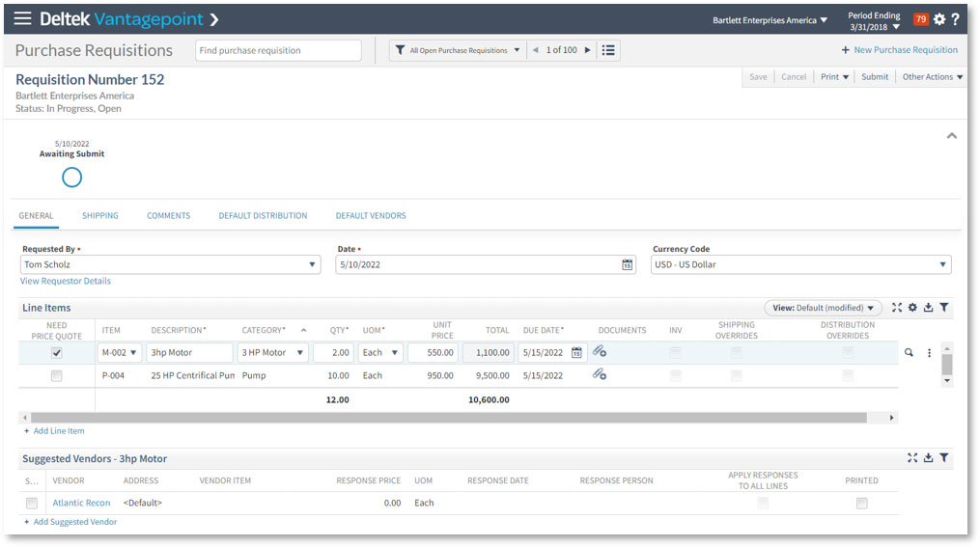The width and height of the screenshot is (980, 547).
Task: Open the Other Actions dropdown menu
Action: click(x=932, y=77)
